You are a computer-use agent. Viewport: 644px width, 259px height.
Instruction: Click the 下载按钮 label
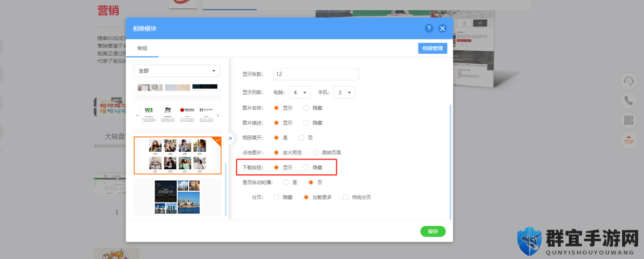(x=253, y=167)
